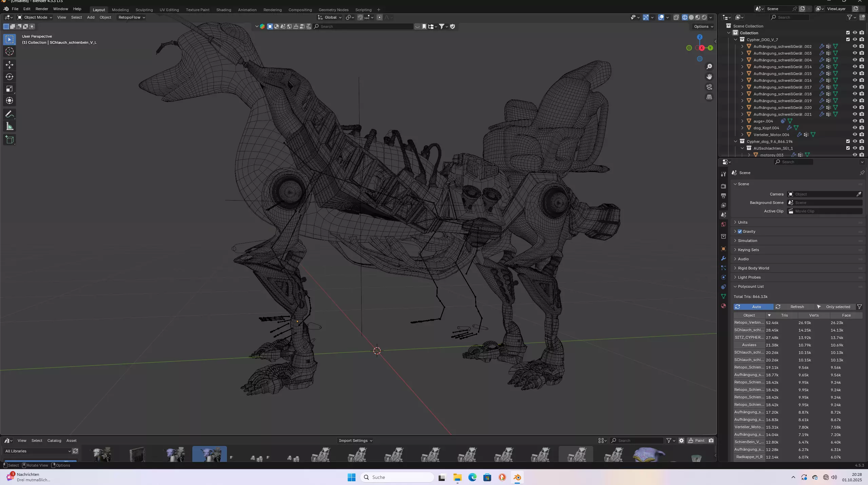Viewport: 868px width, 485px height.
Task: Hide dog_Kopf.004 in the viewport
Action: point(855,128)
